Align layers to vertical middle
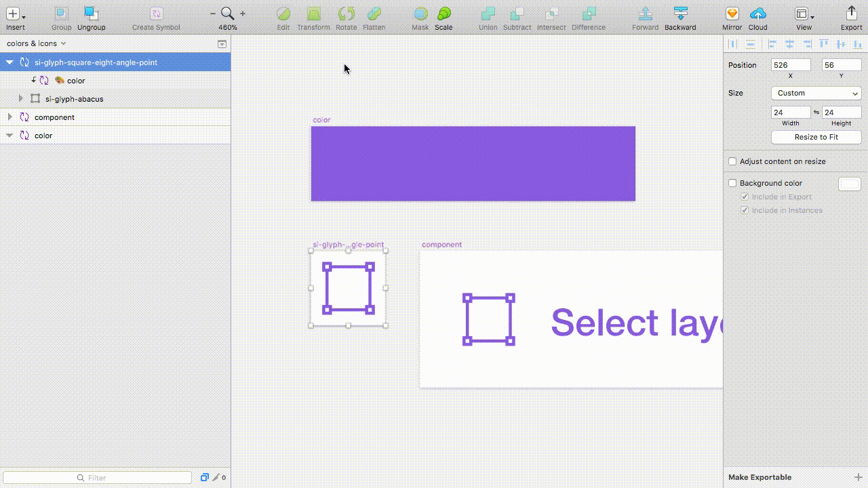The height and width of the screenshot is (488, 868). pyautogui.click(x=841, y=44)
